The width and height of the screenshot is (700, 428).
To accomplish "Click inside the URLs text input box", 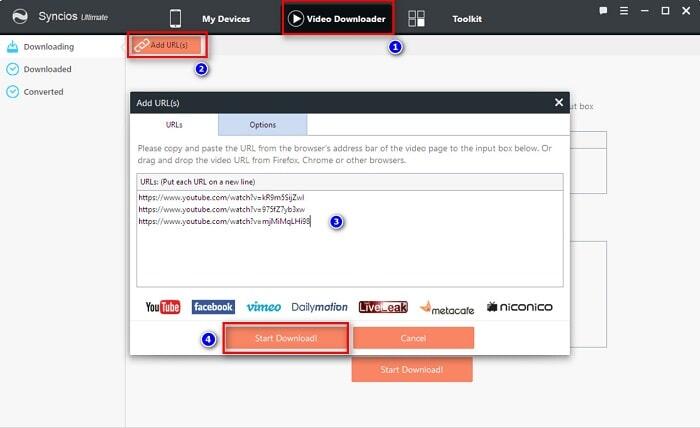I will click(349, 250).
